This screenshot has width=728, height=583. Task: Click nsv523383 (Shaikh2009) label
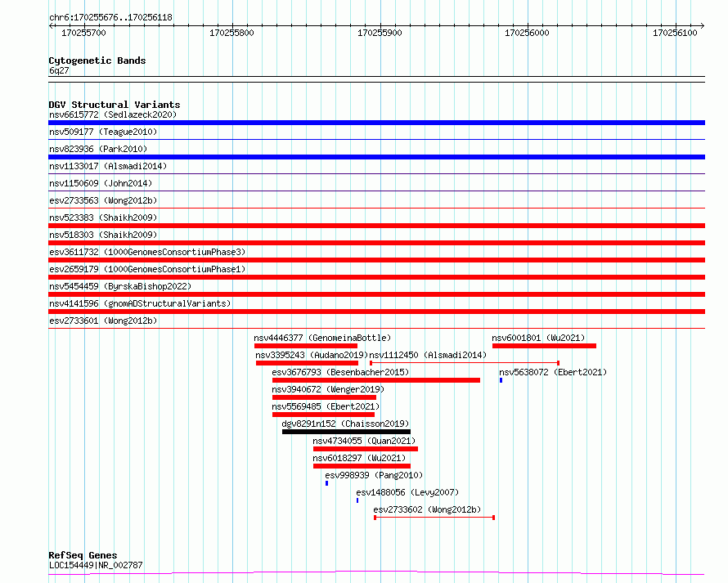103,218
